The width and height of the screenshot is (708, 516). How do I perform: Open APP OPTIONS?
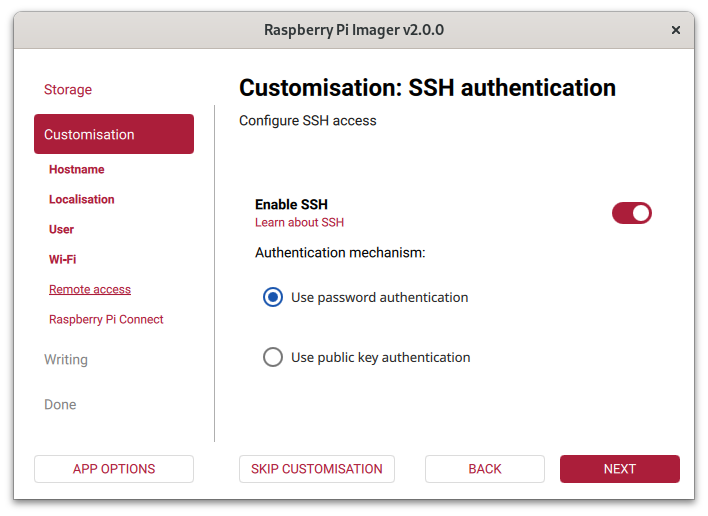point(114,469)
